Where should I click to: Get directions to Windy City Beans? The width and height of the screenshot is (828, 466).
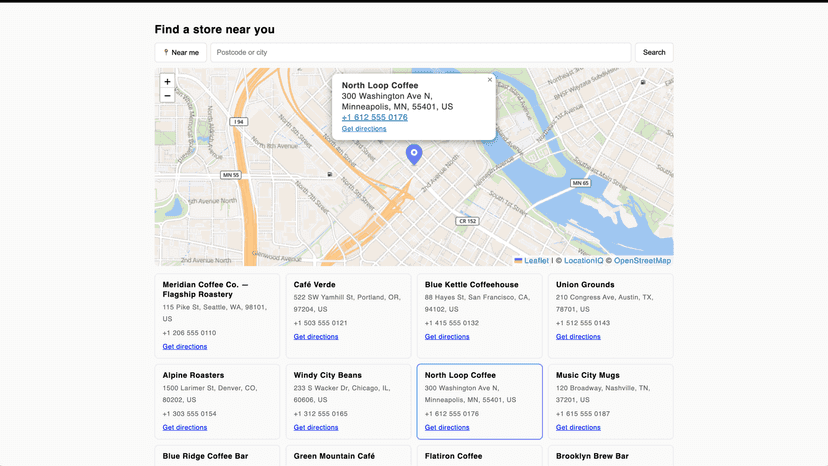(316, 427)
